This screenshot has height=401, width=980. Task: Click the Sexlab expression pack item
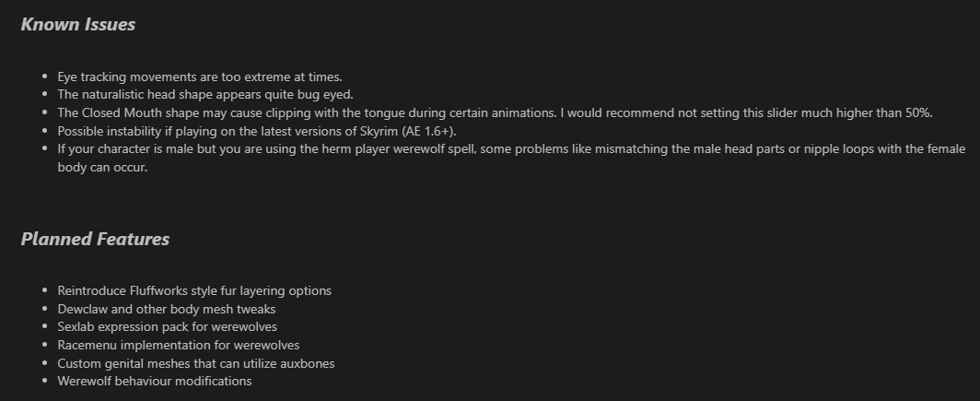click(x=168, y=326)
